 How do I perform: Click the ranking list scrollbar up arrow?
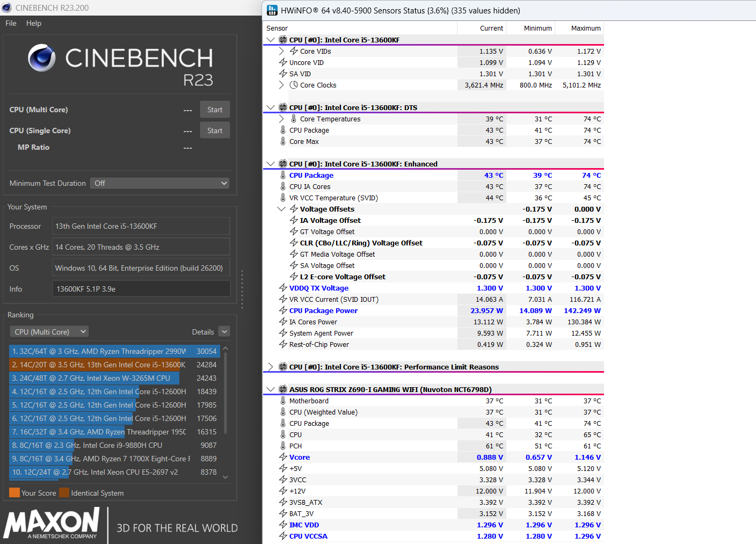tap(226, 349)
